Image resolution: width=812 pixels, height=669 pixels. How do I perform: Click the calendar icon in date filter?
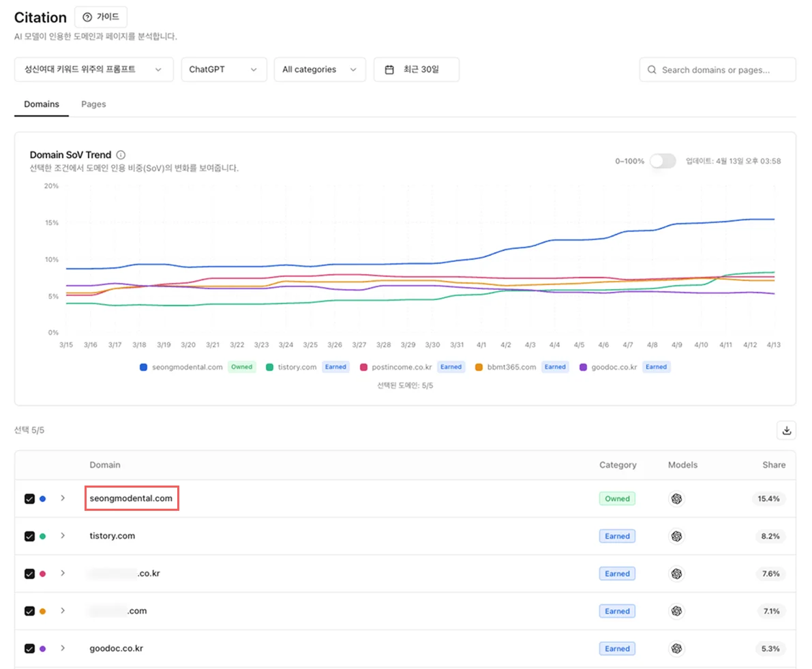390,70
